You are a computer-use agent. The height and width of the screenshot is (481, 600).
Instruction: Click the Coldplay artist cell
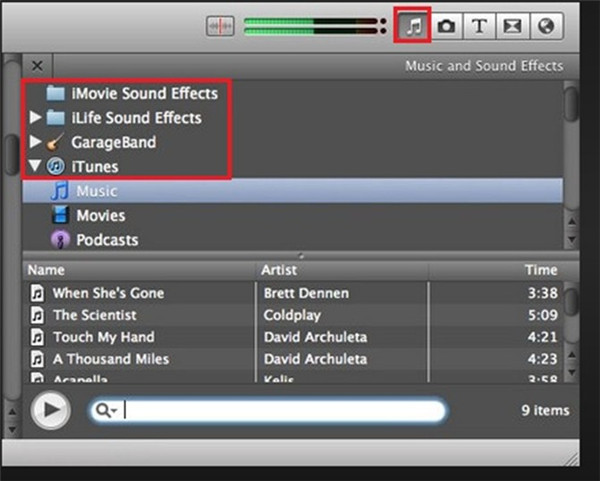coord(292,315)
